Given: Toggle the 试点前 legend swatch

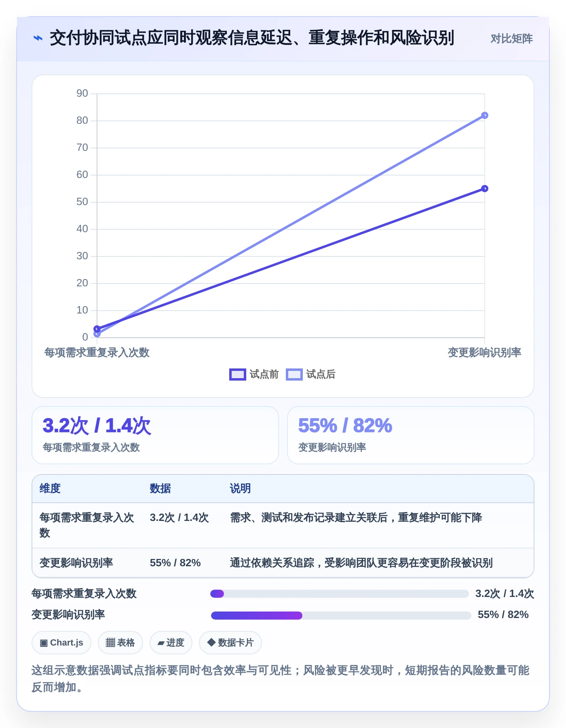Looking at the screenshot, I should (237, 375).
